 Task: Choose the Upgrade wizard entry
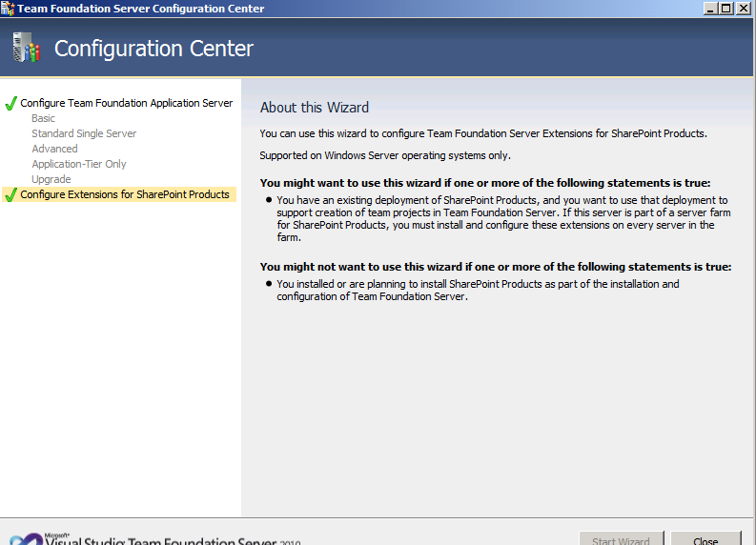[51, 179]
